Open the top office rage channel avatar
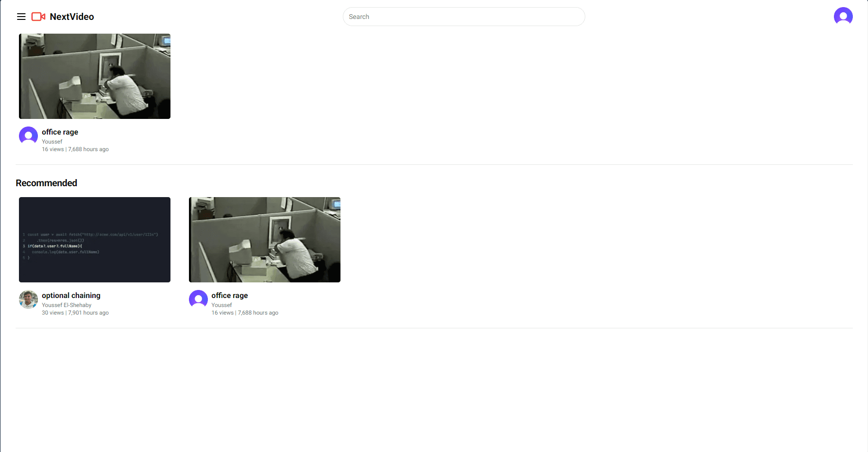The height and width of the screenshot is (452, 868). 28,136
